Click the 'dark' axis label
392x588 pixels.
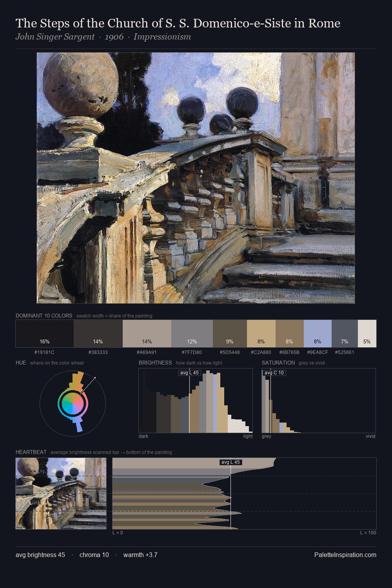pos(143,436)
